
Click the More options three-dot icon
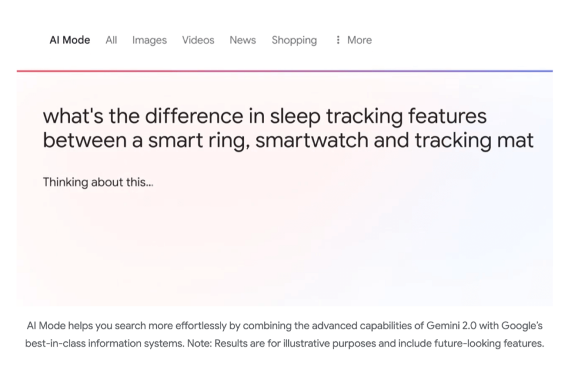338,40
